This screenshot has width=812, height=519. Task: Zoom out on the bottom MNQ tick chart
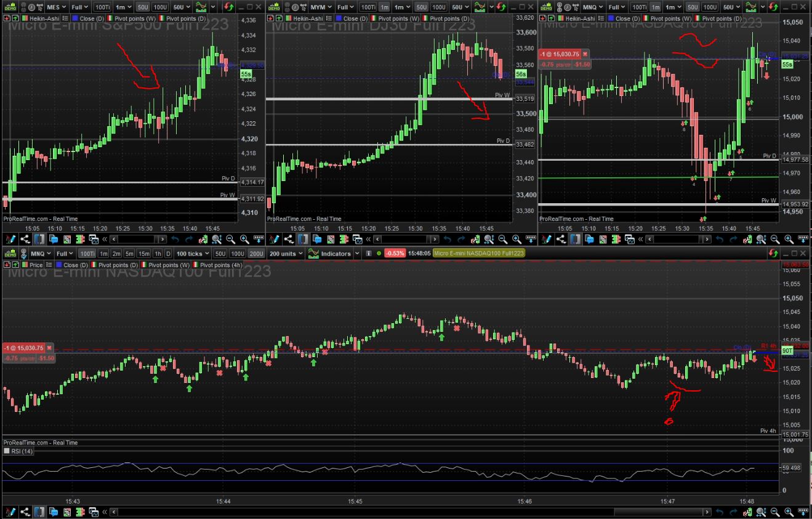pyautogui.click(x=774, y=512)
